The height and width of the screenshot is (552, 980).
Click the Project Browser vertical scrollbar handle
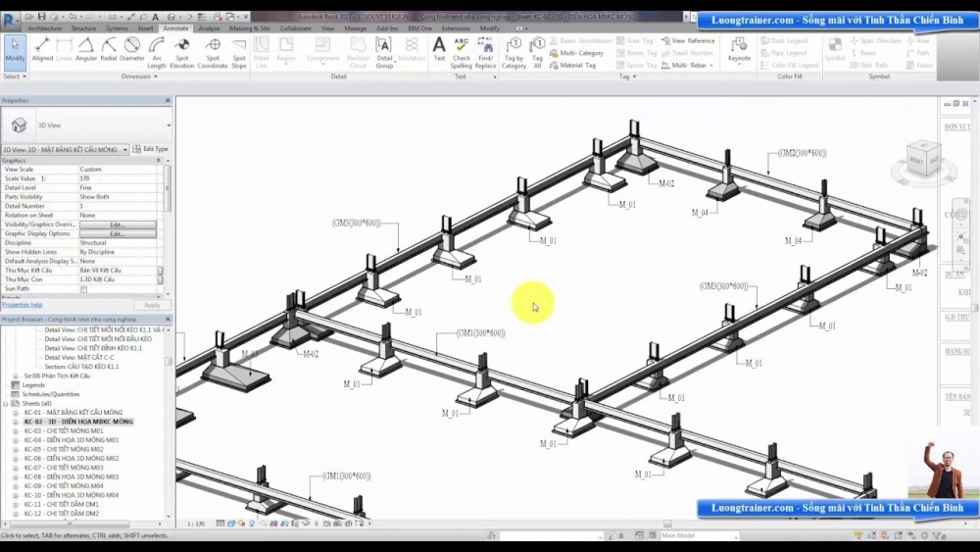click(x=168, y=362)
